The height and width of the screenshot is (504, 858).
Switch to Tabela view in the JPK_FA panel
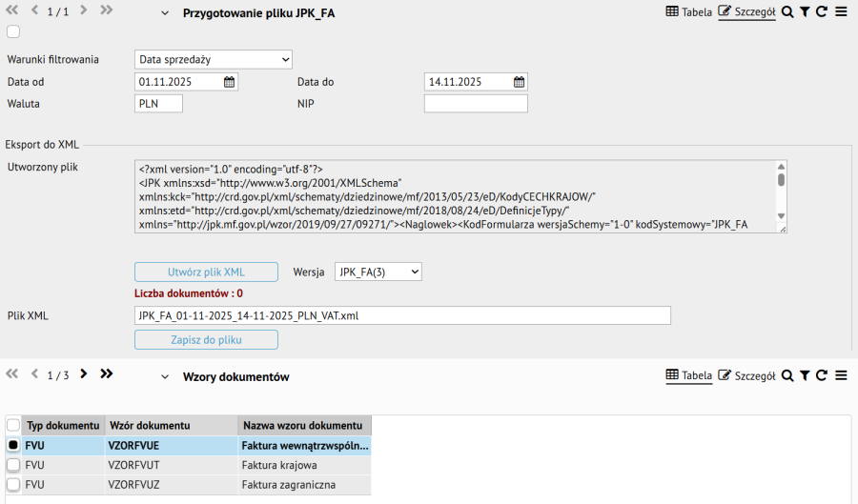click(688, 12)
